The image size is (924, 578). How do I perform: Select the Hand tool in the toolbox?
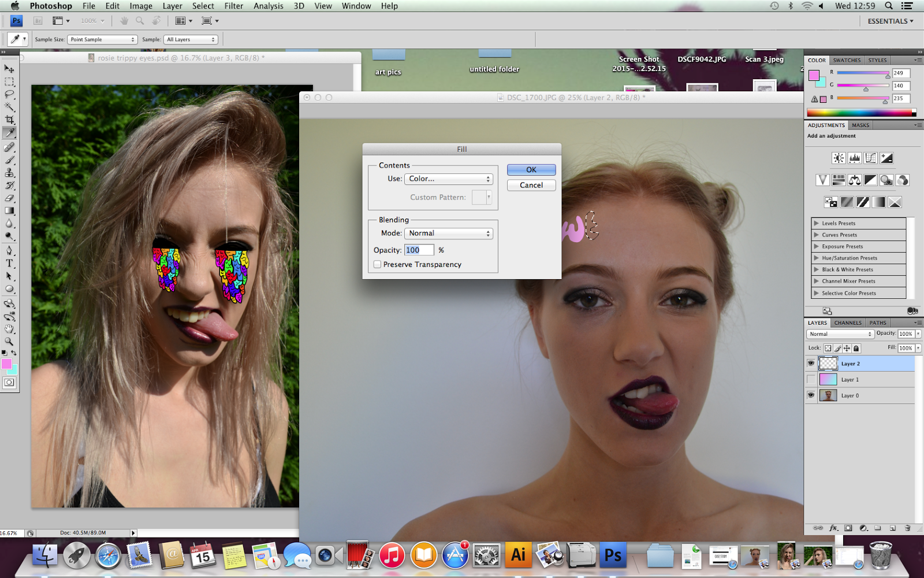pyautogui.click(x=9, y=329)
